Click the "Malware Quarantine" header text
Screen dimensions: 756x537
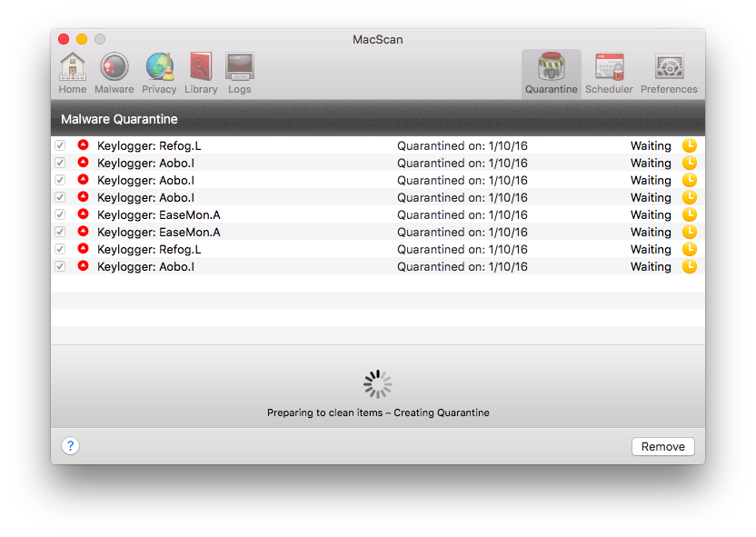point(119,119)
